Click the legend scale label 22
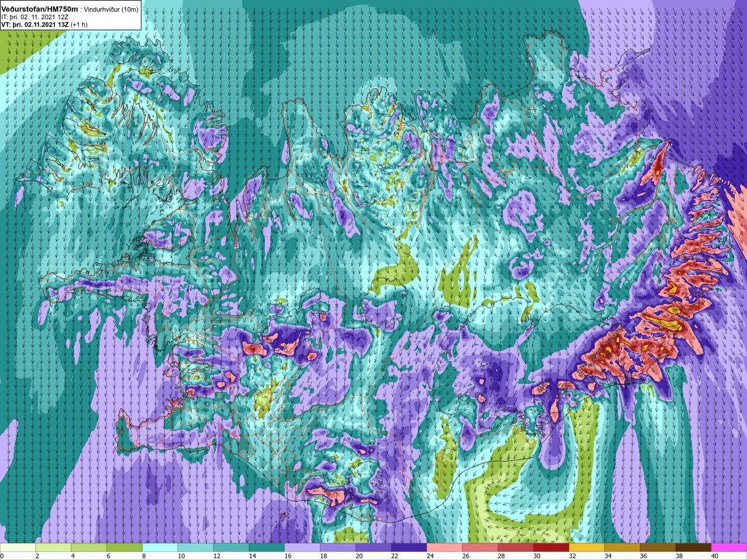Viewport: 747px width, 560px height. coord(395,556)
